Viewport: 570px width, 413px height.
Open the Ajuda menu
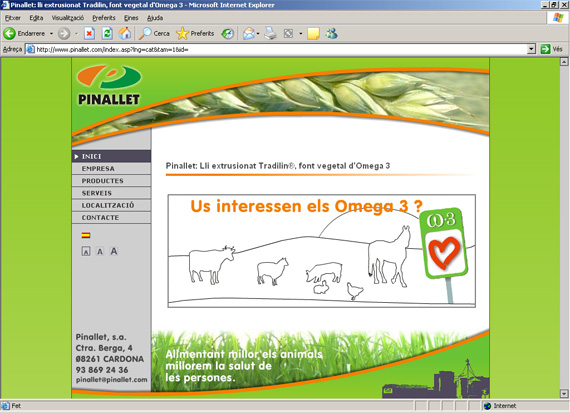pyautogui.click(x=155, y=18)
